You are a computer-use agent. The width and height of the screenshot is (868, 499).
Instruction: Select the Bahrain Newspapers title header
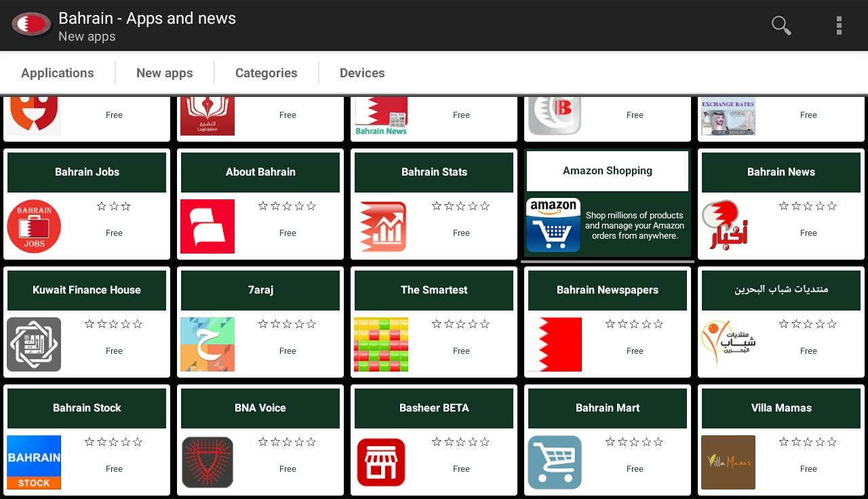pyautogui.click(x=608, y=290)
